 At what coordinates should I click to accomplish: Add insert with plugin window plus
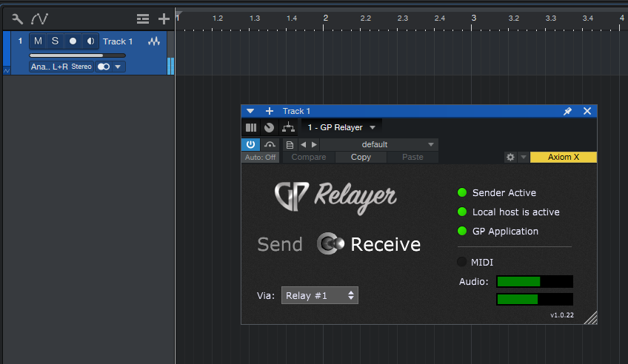[270, 111]
